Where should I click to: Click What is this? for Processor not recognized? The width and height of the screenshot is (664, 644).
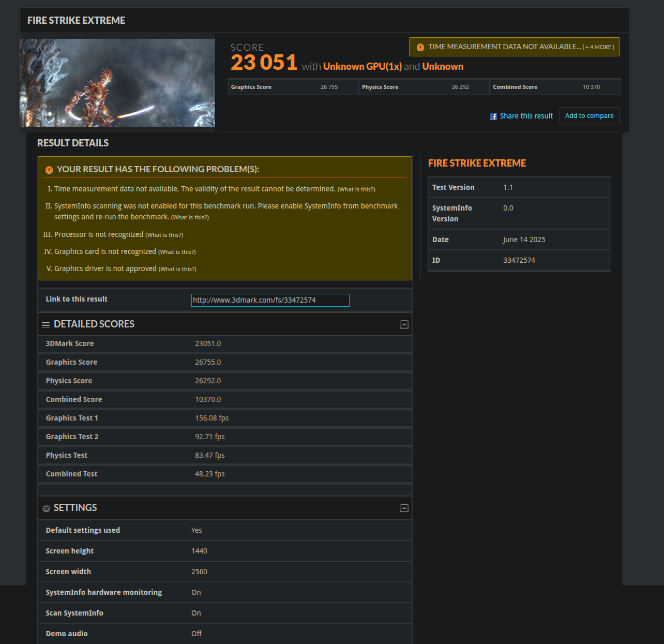(164, 235)
